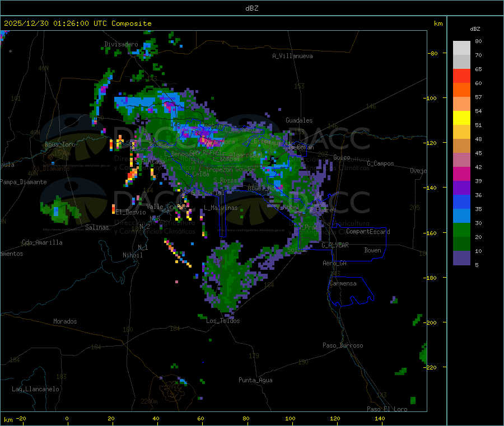Click the '60' tick on the horizontal km axis
Screen dimensions: 504x426
pos(200,418)
